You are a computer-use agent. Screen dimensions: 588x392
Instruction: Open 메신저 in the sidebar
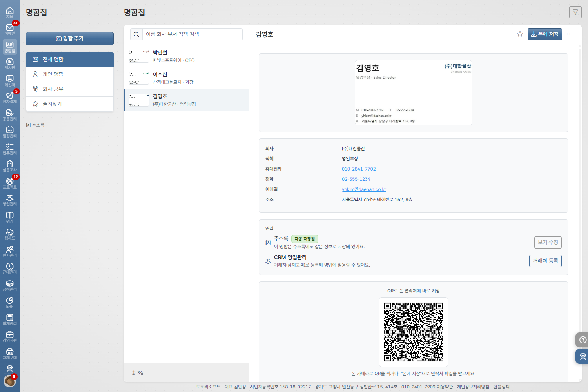[x=10, y=81]
